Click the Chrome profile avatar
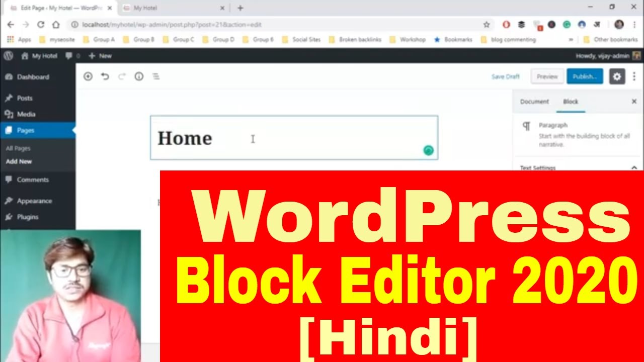Viewport: 644px width, 362px height. [619, 25]
